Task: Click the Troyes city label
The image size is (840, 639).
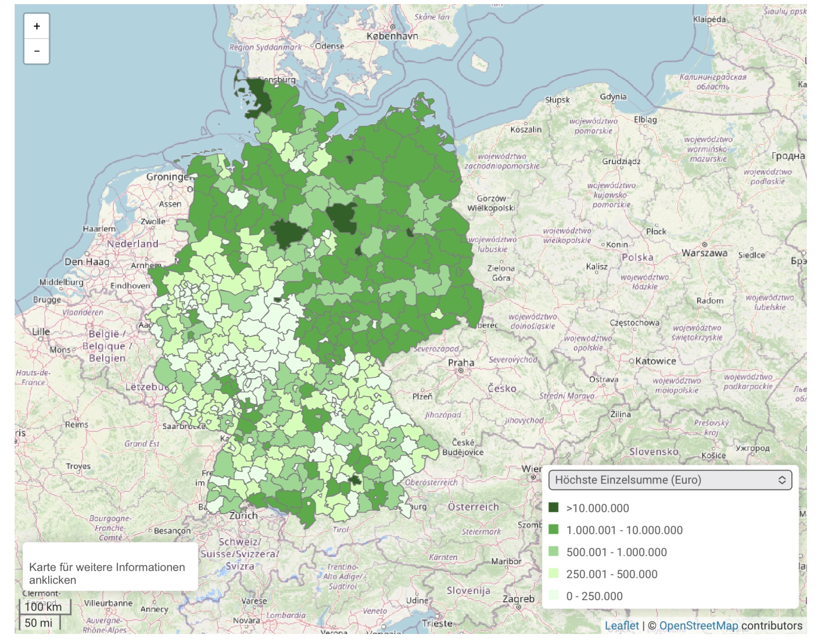Action: click(x=78, y=467)
